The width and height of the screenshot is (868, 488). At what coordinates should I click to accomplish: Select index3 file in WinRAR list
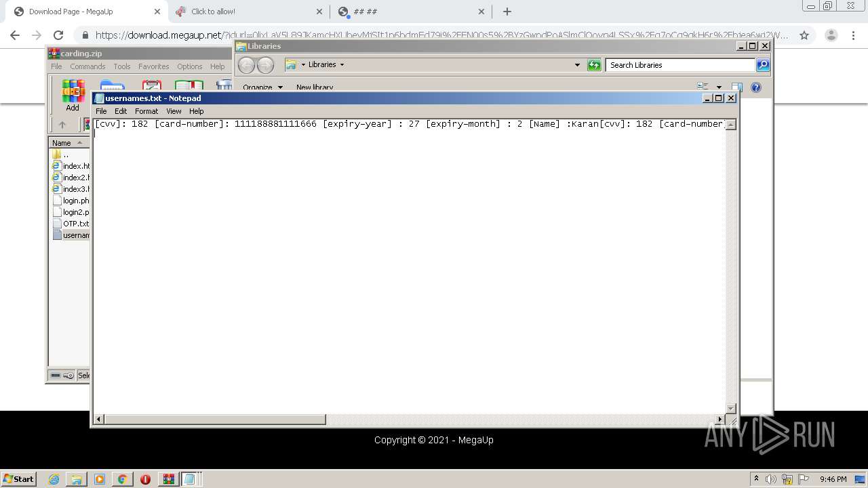click(71, 189)
